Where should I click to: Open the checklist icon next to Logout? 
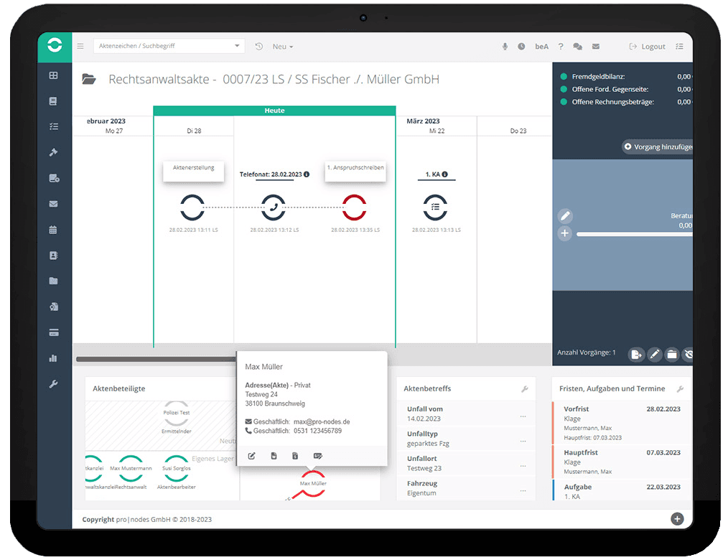[x=679, y=47]
